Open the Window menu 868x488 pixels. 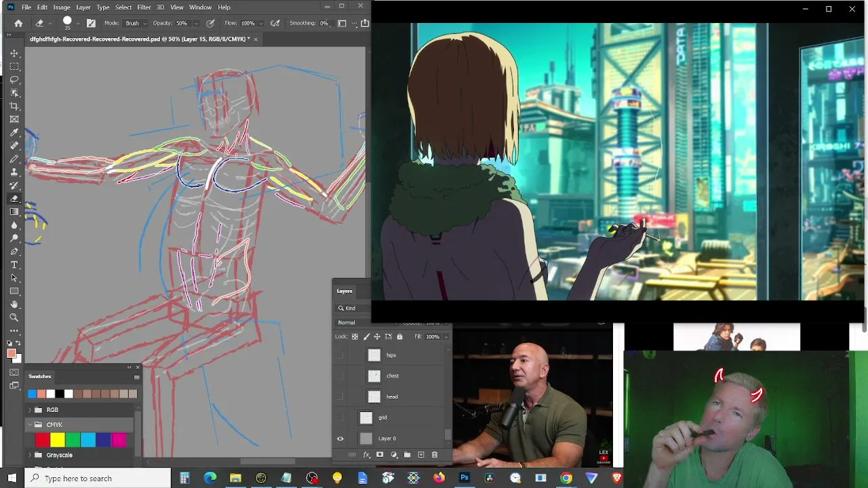200,7
